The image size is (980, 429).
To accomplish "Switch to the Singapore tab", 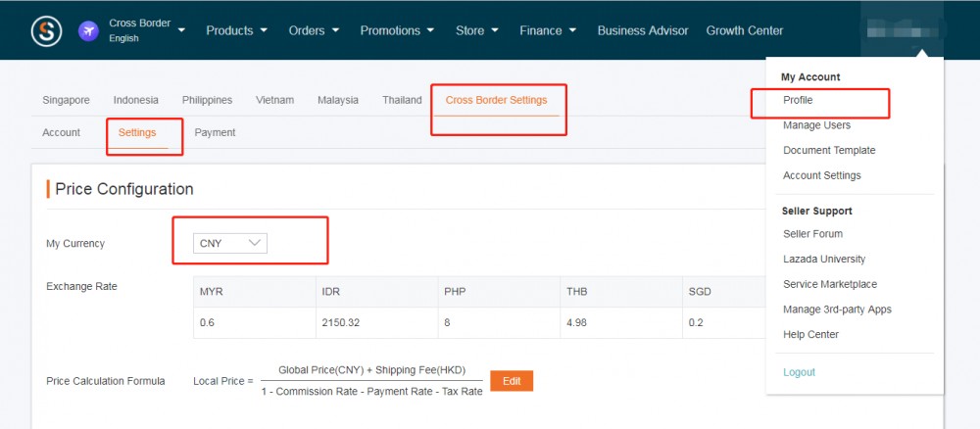I will point(66,100).
